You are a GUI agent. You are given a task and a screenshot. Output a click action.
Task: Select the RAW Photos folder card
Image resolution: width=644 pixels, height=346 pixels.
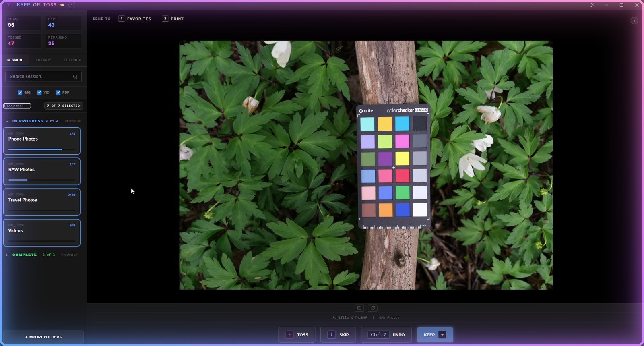tap(42, 172)
